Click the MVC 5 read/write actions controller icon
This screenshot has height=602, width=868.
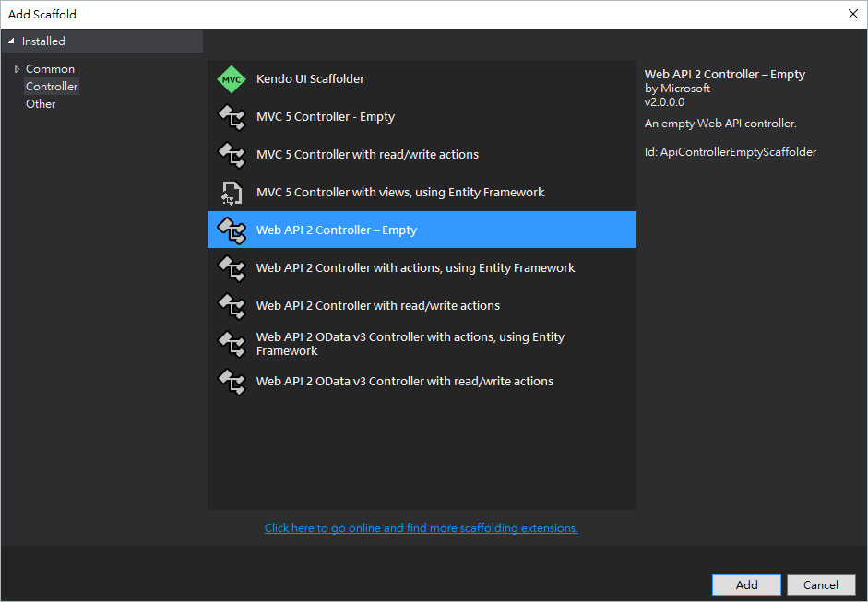pyautogui.click(x=232, y=154)
